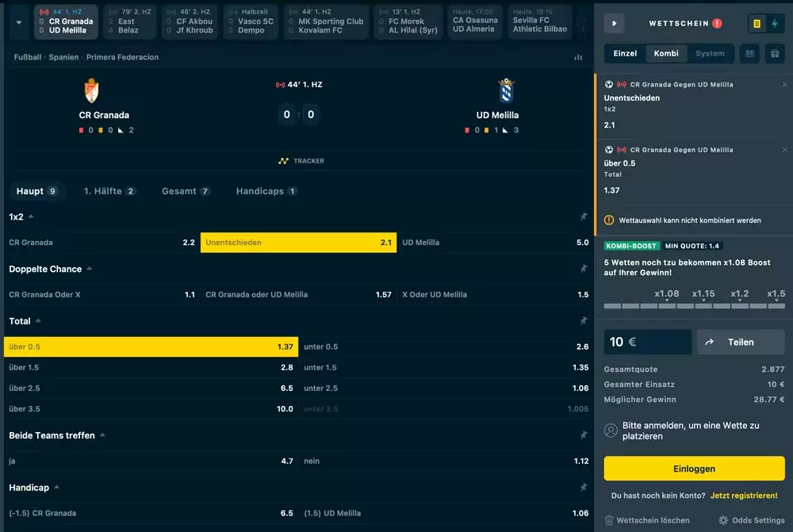
Task: Click the Wettschein red alert icon
Action: [717, 23]
